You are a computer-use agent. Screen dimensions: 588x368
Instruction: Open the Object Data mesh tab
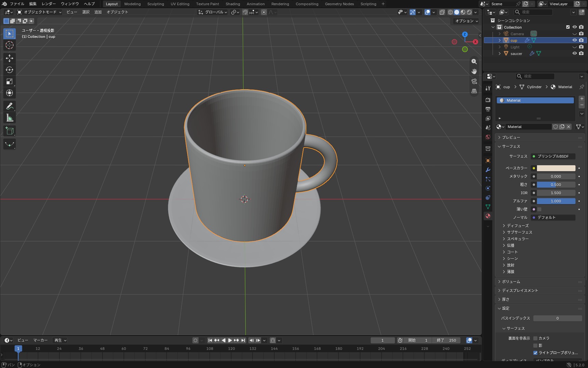488,207
